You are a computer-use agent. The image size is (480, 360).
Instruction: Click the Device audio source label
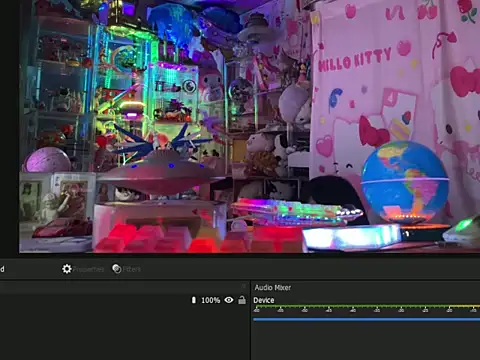tap(264, 300)
